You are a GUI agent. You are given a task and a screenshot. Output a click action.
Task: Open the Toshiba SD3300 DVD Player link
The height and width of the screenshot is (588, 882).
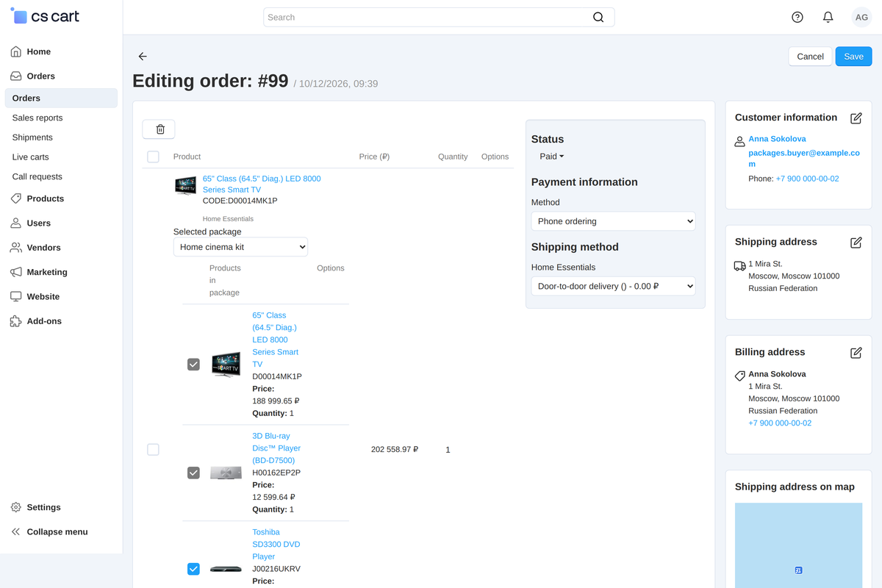276,544
